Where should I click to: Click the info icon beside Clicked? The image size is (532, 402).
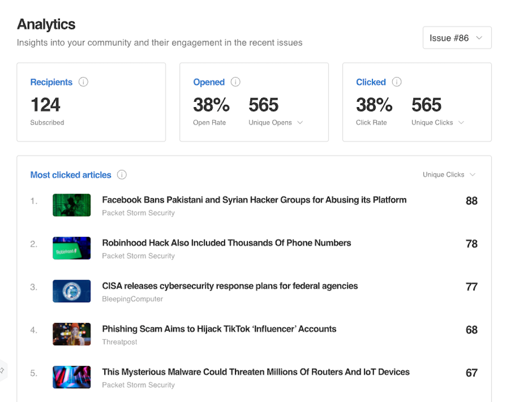[x=396, y=82]
